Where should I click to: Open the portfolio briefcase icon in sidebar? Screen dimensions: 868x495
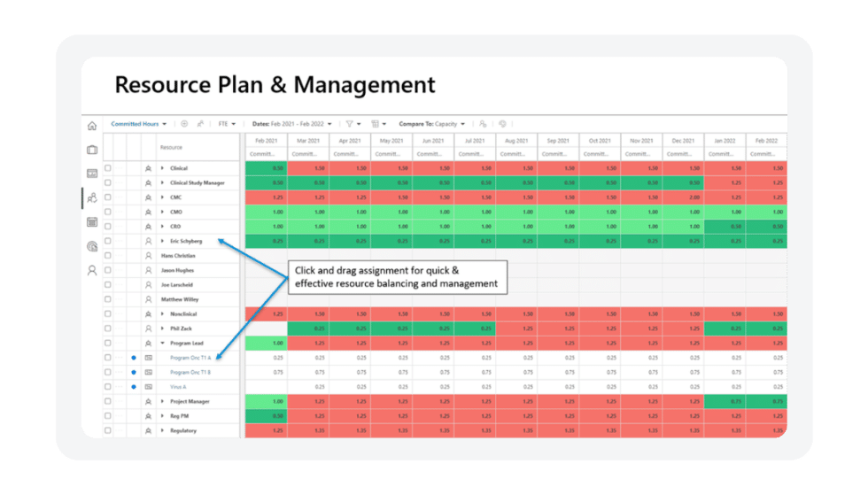click(92, 150)
